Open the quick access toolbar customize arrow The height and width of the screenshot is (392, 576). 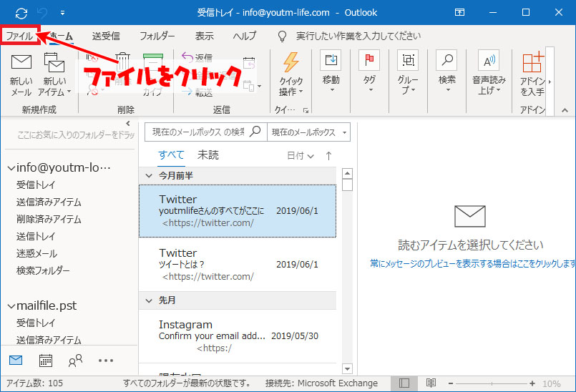pyautogui.click(x=62, y=13)
